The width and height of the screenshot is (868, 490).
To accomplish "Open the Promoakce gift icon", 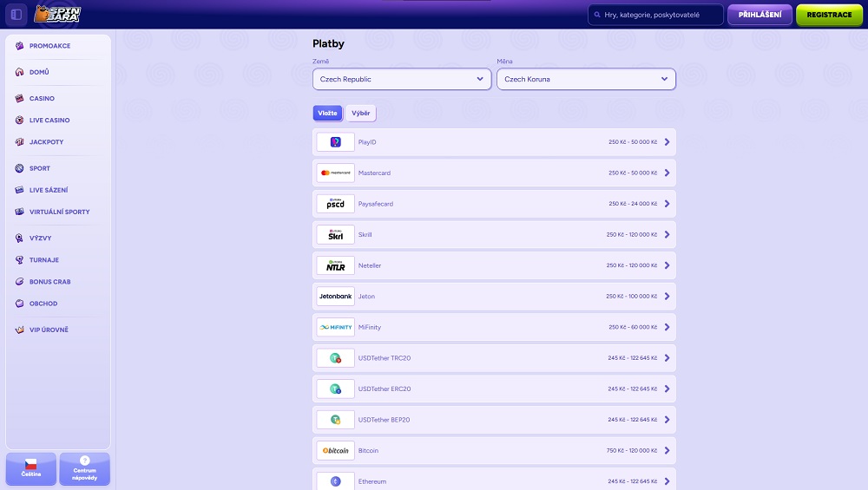I will point(20,46).
